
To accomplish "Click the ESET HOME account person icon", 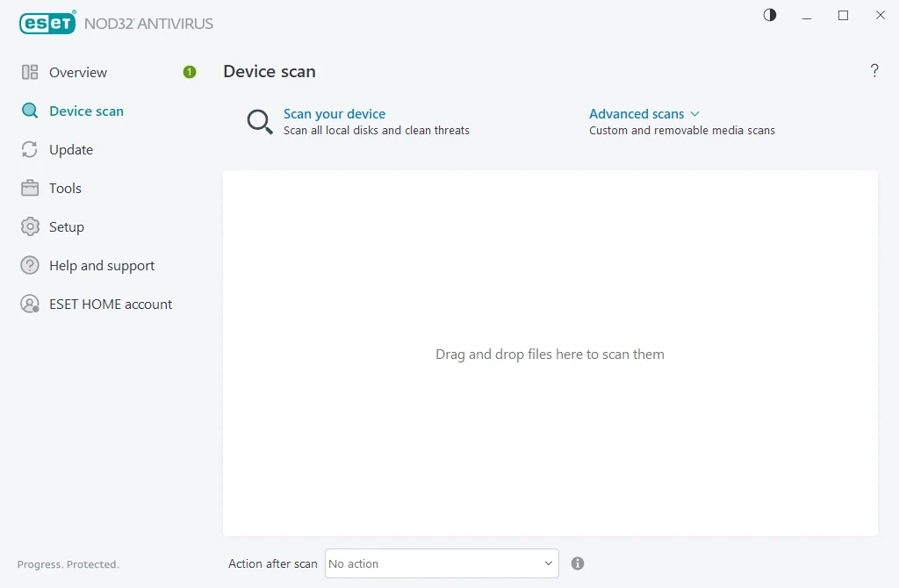I will pos(30,304).
